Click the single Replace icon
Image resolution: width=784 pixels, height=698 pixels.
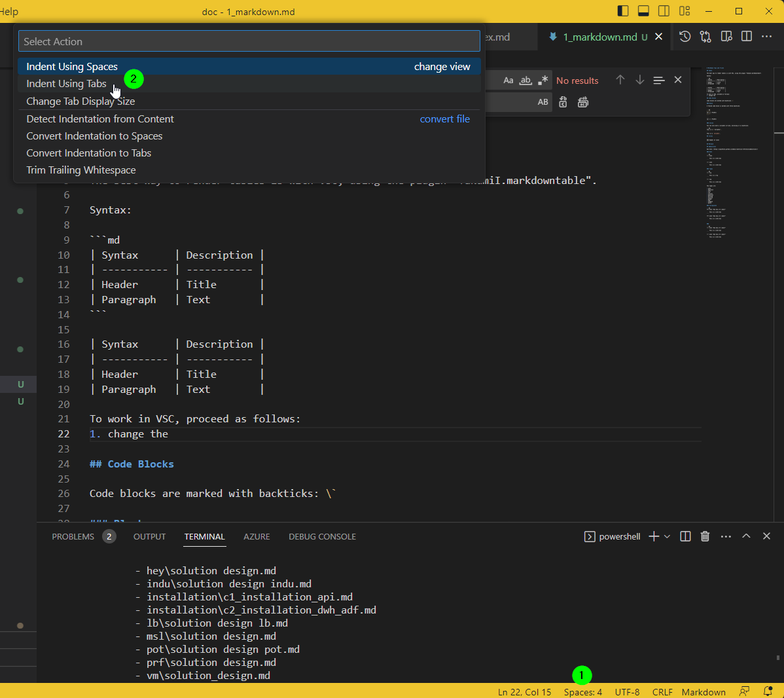(x=563, y=102)
